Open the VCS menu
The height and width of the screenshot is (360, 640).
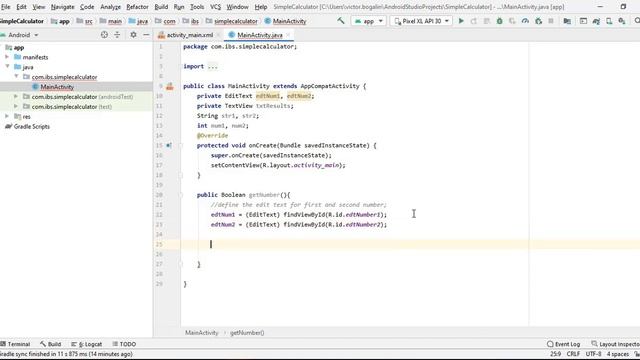click(x=215, y=7)
